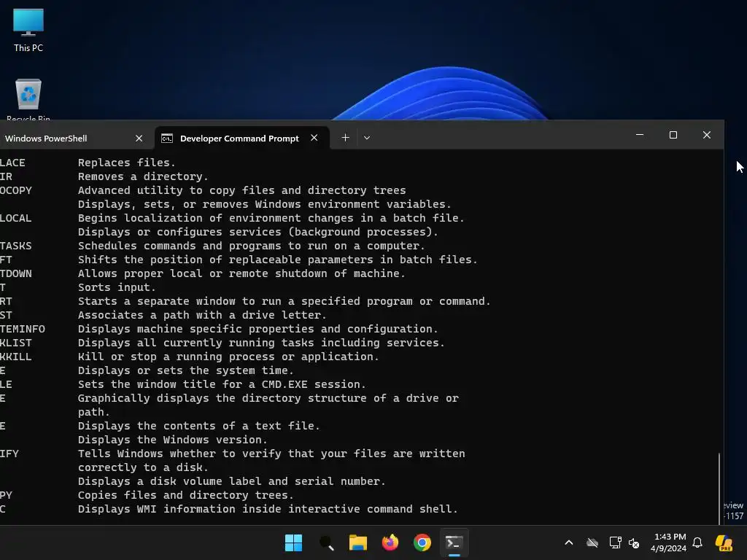The height and width of the screenshot is (560, 747).
Task: Open the notifications bell icon
Action: coord(697,542)
